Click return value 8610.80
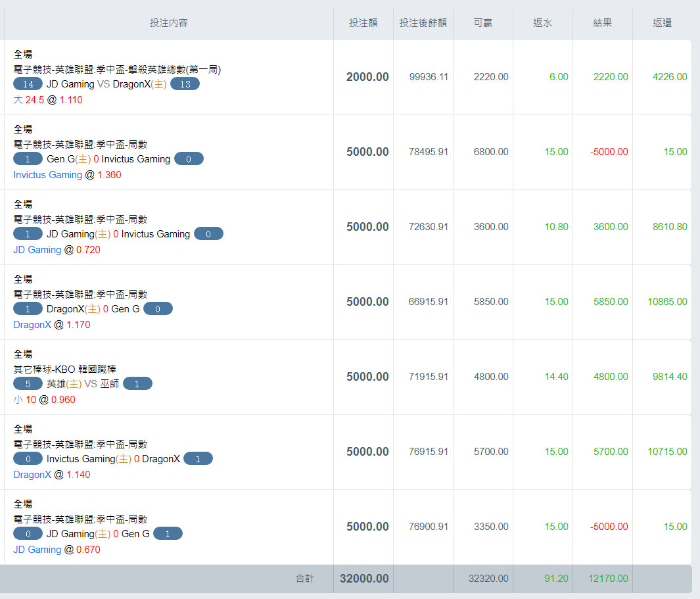700x599 pixels. click(x=670, y=227)
